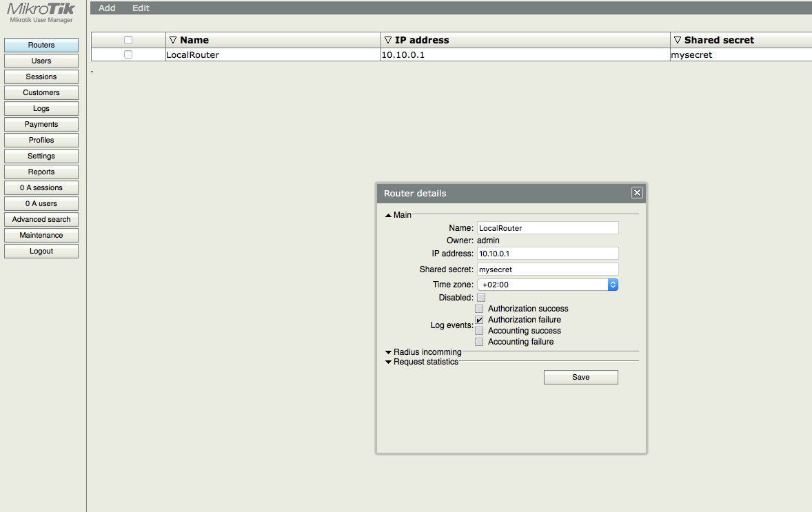Open the Users section in the sidebar
The height and width of the screenshot is (512, 812).
(41, 61)
